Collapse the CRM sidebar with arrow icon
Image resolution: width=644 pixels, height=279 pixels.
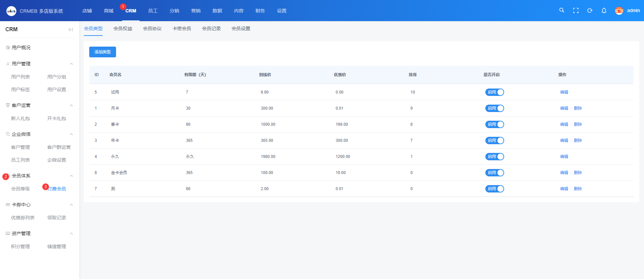pos(70,30)
